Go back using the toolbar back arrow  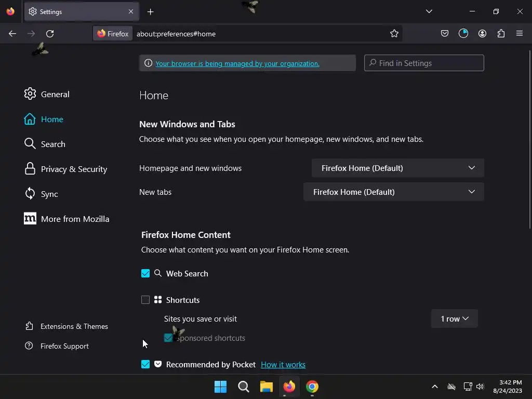[12, 34]
